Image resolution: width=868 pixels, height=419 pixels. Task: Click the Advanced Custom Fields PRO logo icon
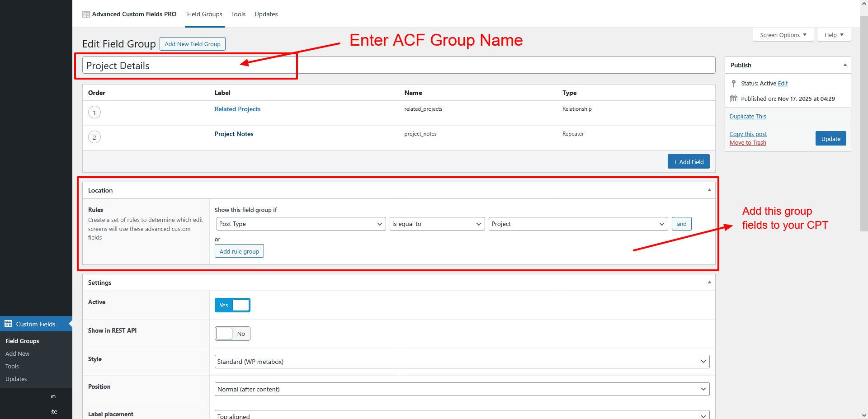pyautogui.click(x=86, y=14)
